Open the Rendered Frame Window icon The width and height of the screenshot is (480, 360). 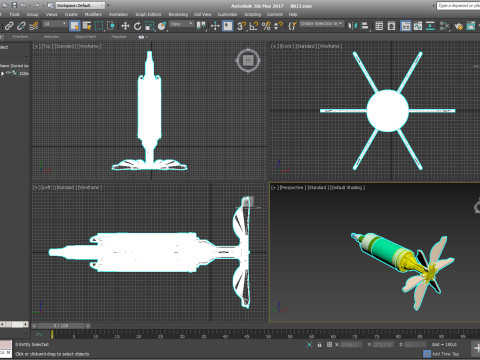(471, 26)
